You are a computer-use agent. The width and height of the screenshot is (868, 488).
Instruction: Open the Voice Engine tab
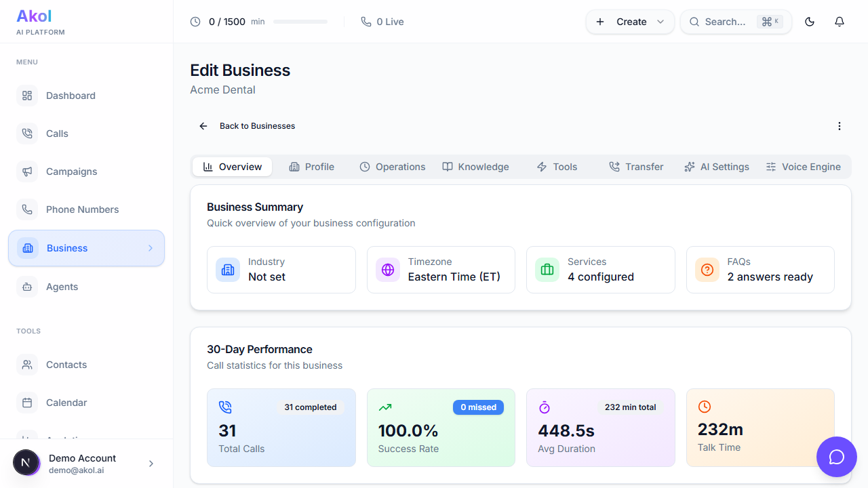[803, 166]
